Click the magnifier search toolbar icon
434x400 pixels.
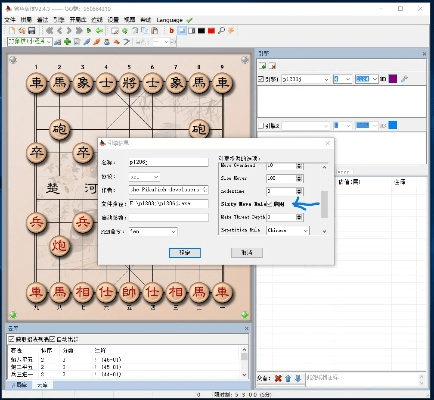tap(221, 31)
